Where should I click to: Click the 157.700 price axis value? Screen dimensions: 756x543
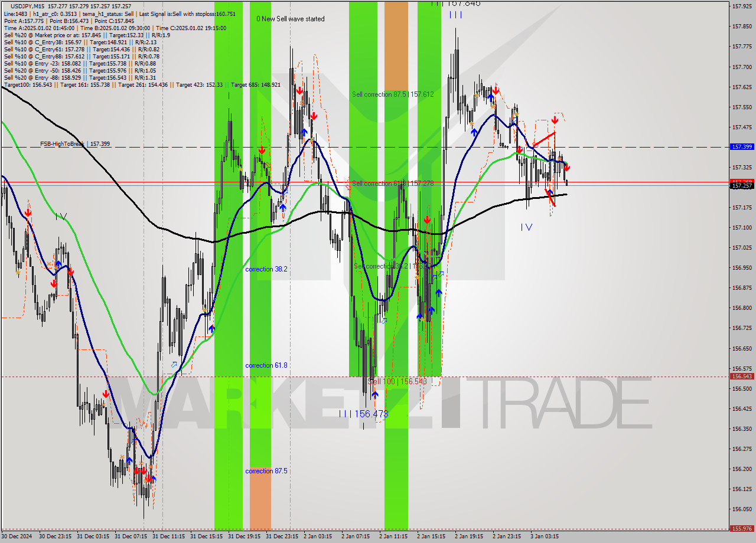point(741,67)
